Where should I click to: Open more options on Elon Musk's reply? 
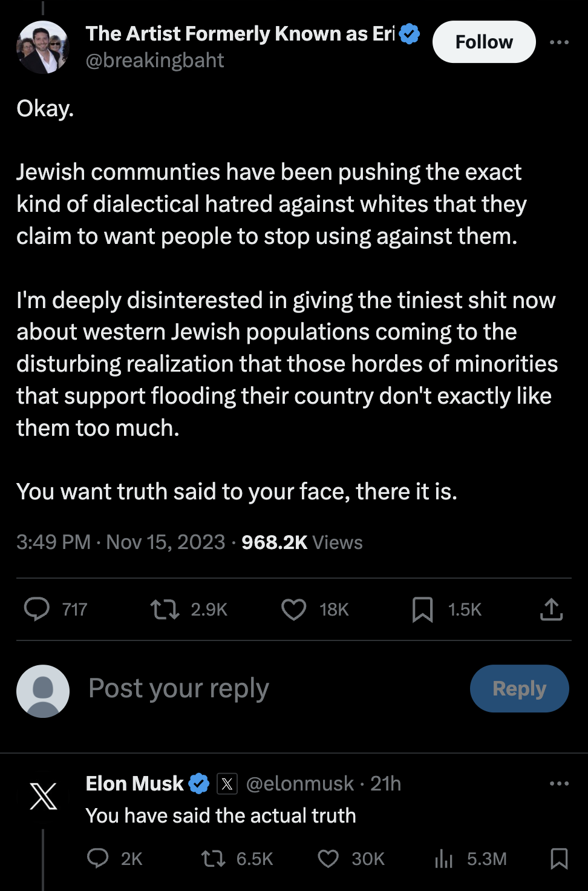559,784
